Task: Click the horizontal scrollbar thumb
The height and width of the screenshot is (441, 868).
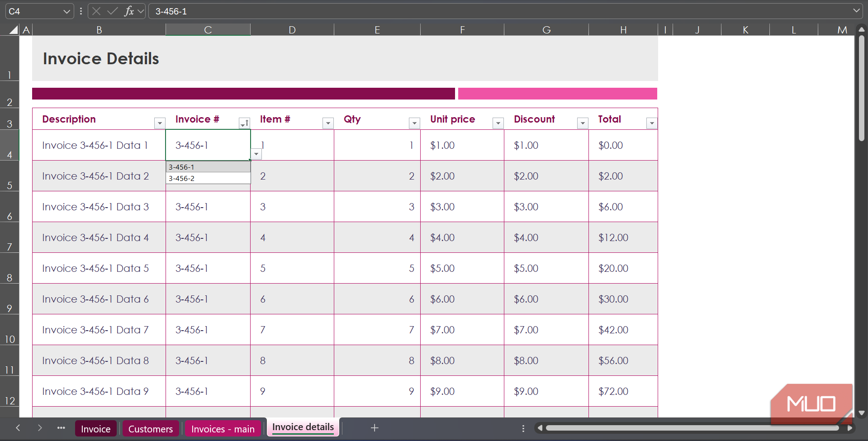Action: [x=692, y=428]
